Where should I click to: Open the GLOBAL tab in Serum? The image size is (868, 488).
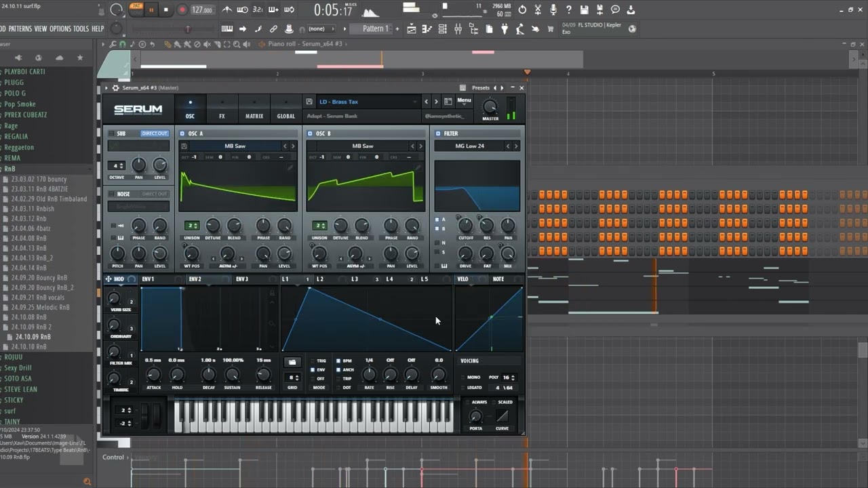[286, 109]
